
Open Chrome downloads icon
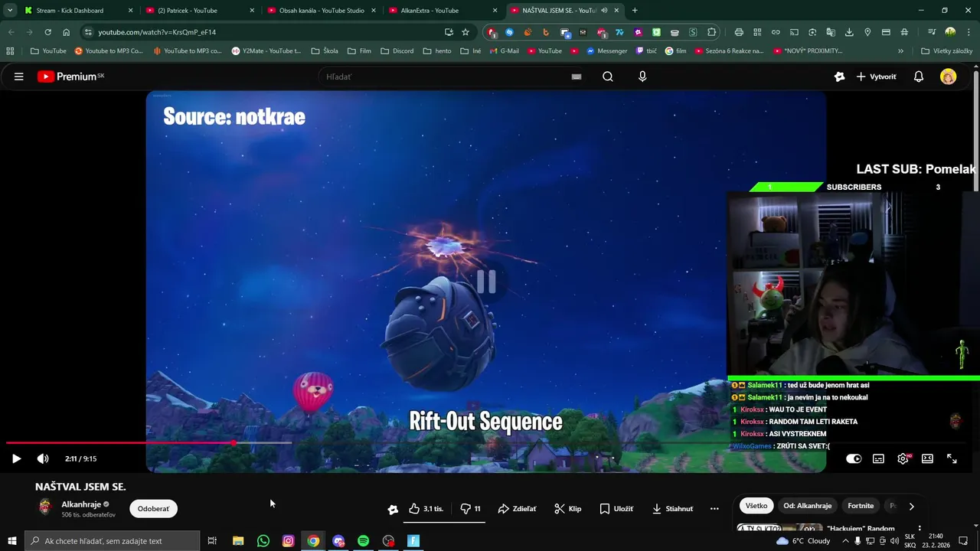click(849, 32)
